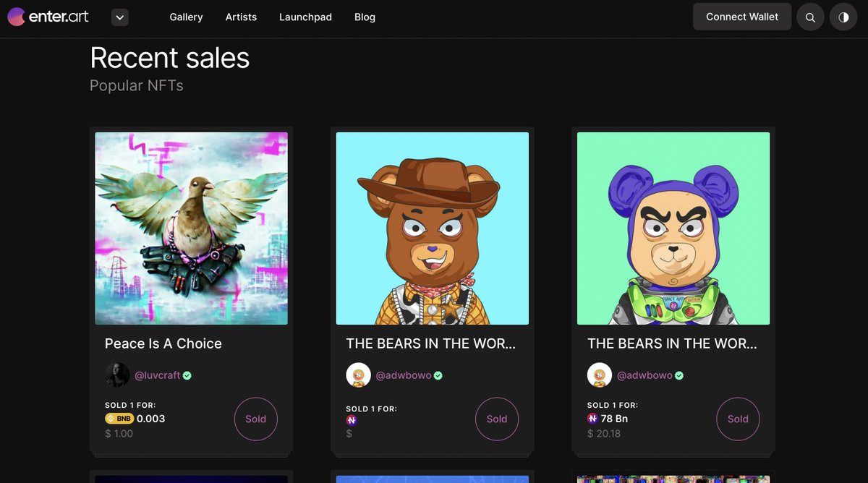Click the Peace Is A Choice title

(163, 343)
